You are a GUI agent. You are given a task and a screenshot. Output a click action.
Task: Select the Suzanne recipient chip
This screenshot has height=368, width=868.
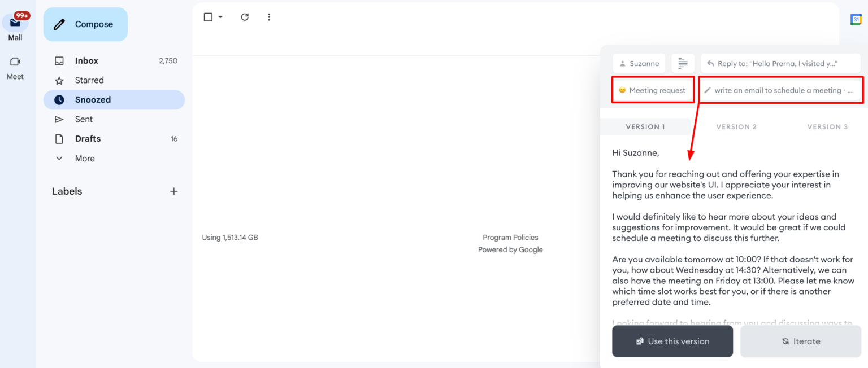point(639,63)
